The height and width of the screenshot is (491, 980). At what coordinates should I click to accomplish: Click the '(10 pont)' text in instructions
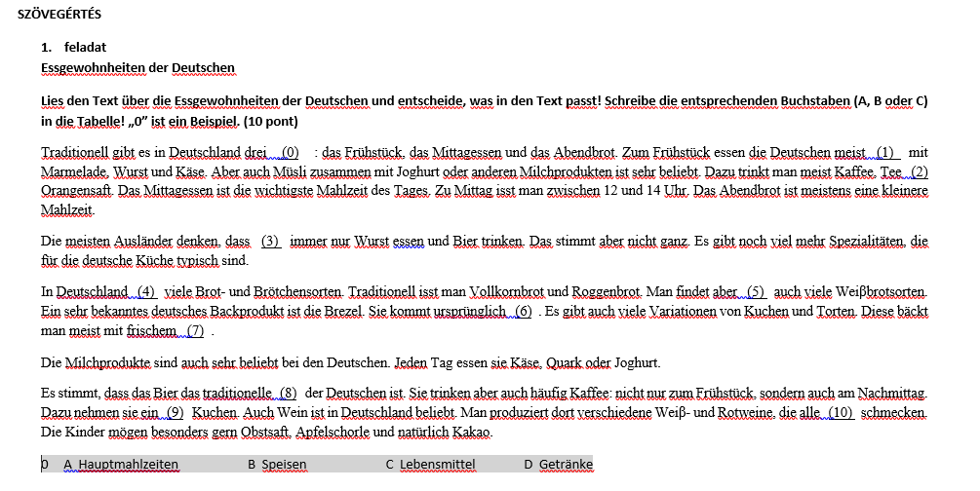coord(269,122)
